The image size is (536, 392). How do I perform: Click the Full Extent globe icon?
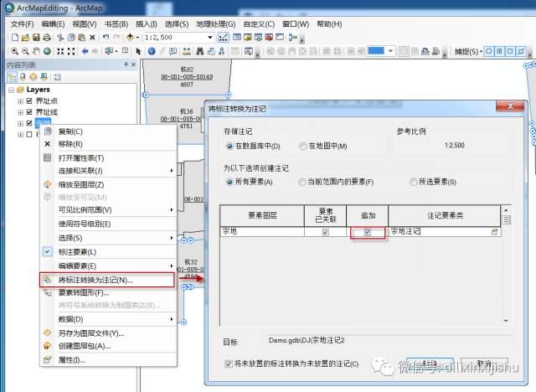[x=47, y=51]
